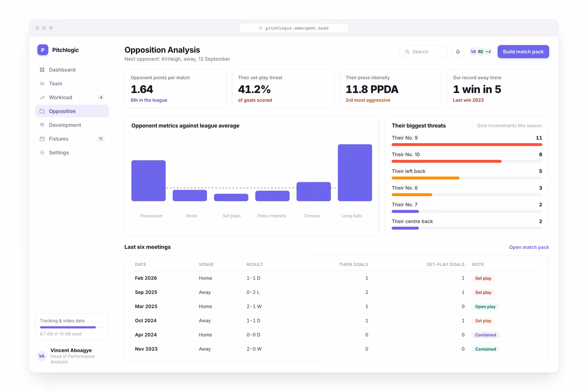Click Their No. 10 threat bar

(447, 161)
